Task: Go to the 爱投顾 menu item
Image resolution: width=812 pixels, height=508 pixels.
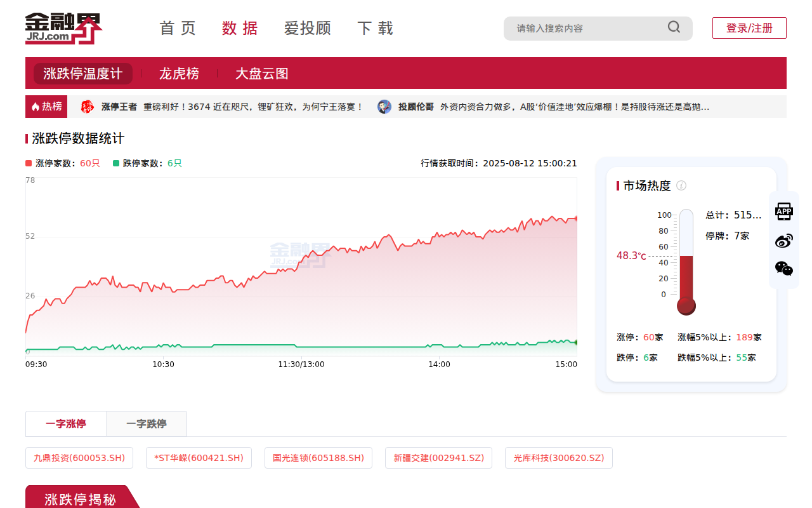Action: (x=308, y=28)
